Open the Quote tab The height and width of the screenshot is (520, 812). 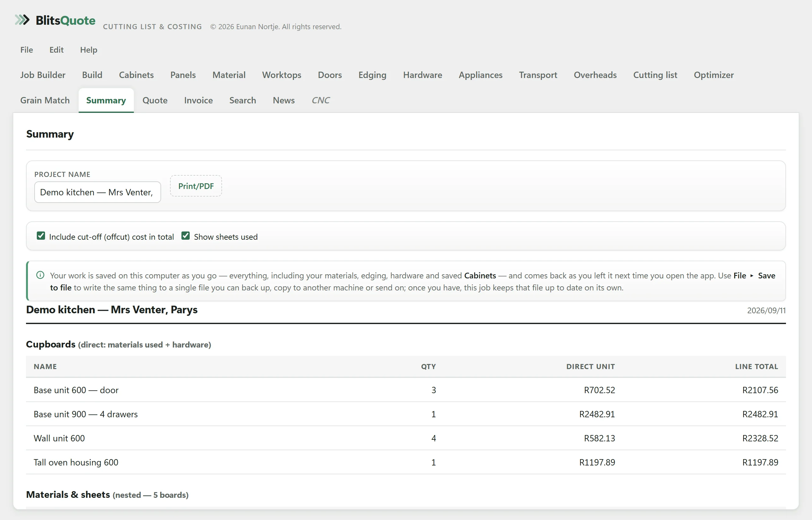pos(155,100)
